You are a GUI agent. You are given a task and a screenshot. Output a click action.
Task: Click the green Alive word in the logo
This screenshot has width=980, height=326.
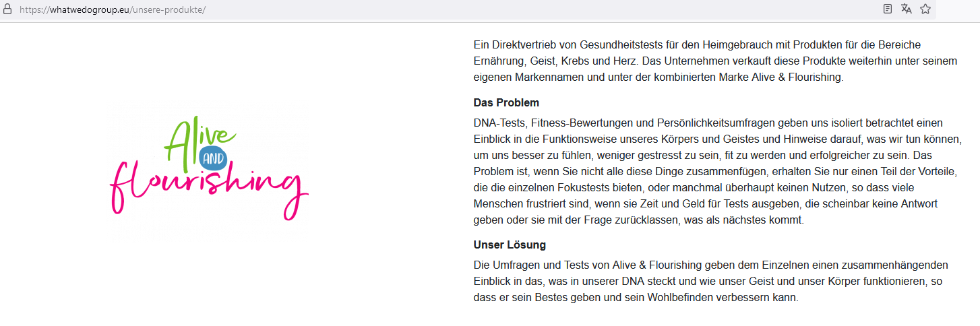tap(200, 137)
